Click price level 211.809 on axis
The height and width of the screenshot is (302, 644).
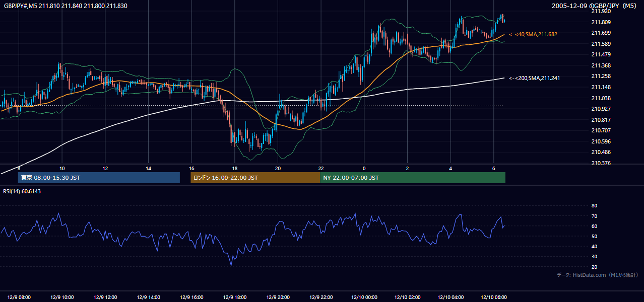[601, 22]
